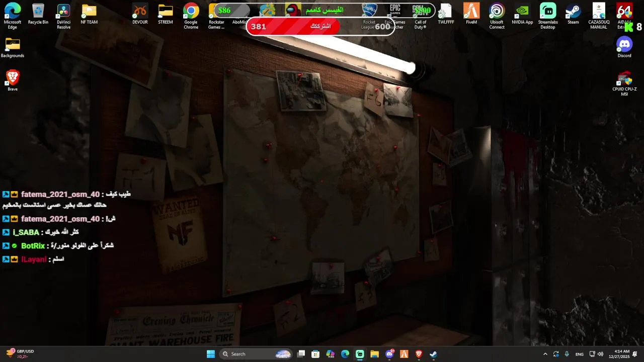This screenshot has width=644, height=362.
Task: Open the notification center bell icon
Action: pos(635,354)
